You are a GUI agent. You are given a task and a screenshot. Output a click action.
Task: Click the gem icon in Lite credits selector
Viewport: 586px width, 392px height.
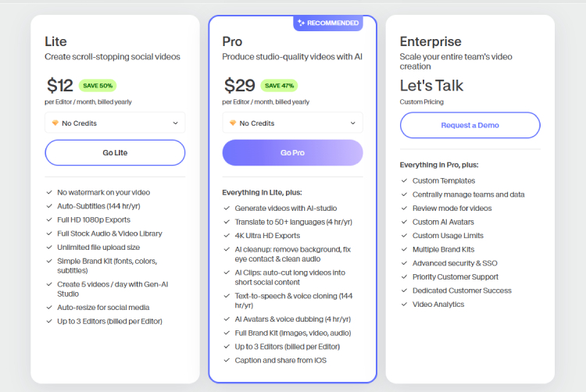[55, 123]
